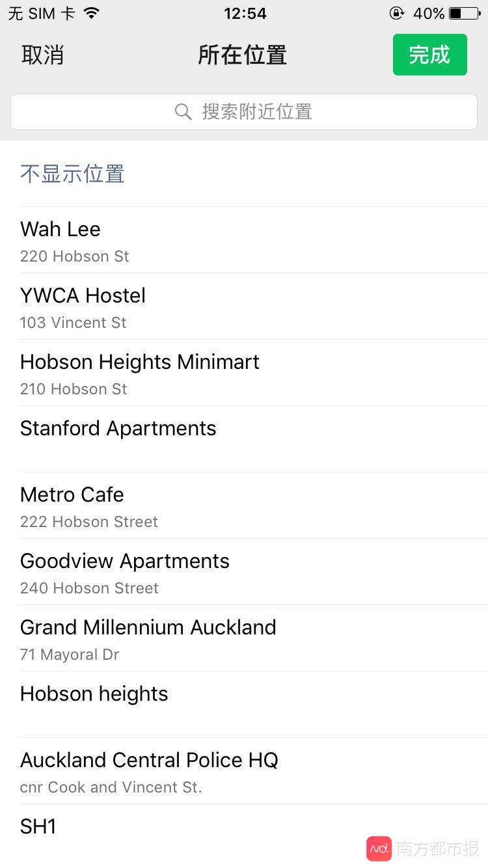Pick Auckland Central Police HQ
488x868 pixels.
click(x=244, y=772)
